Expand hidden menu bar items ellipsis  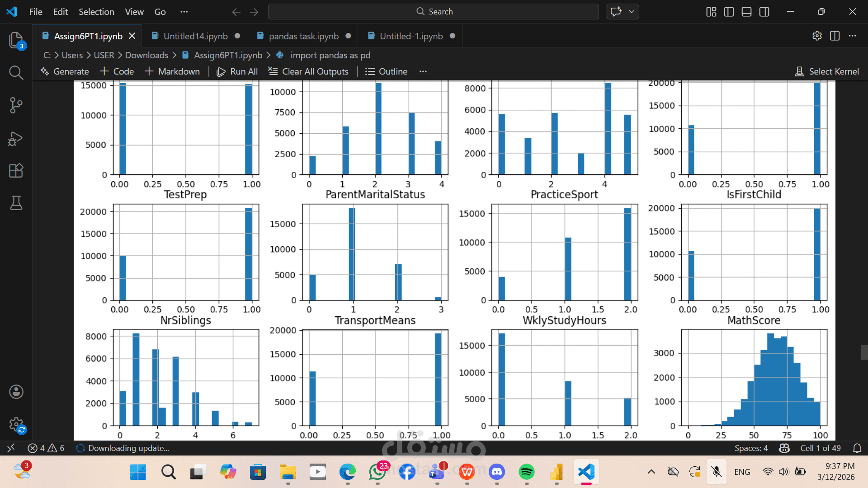coord(184,12)
